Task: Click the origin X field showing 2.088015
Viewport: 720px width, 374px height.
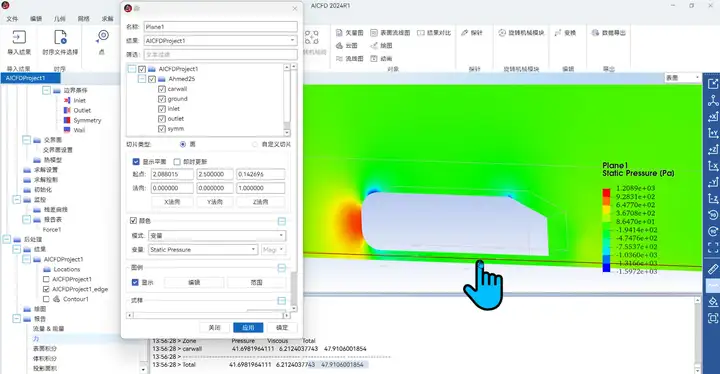Action: click(172, 174)
